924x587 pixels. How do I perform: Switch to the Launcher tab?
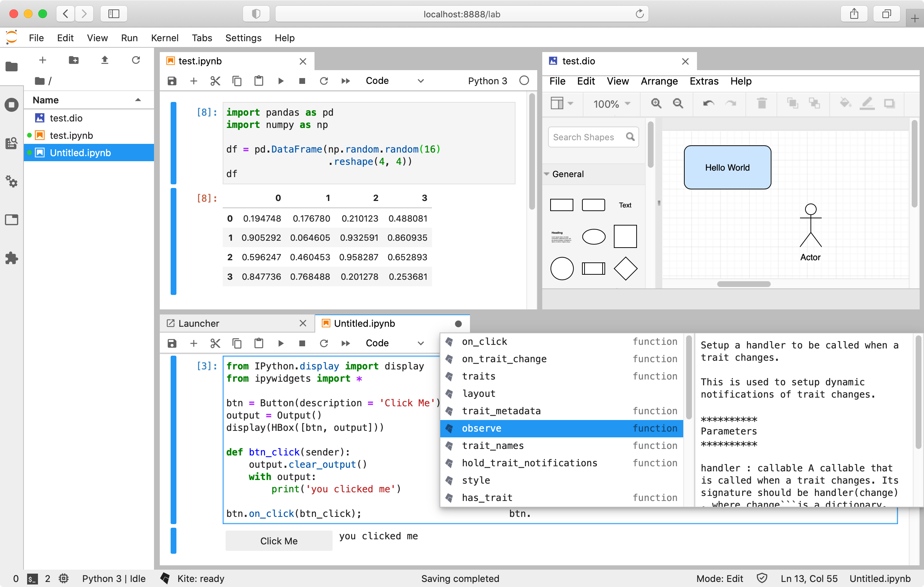(199, 324)
